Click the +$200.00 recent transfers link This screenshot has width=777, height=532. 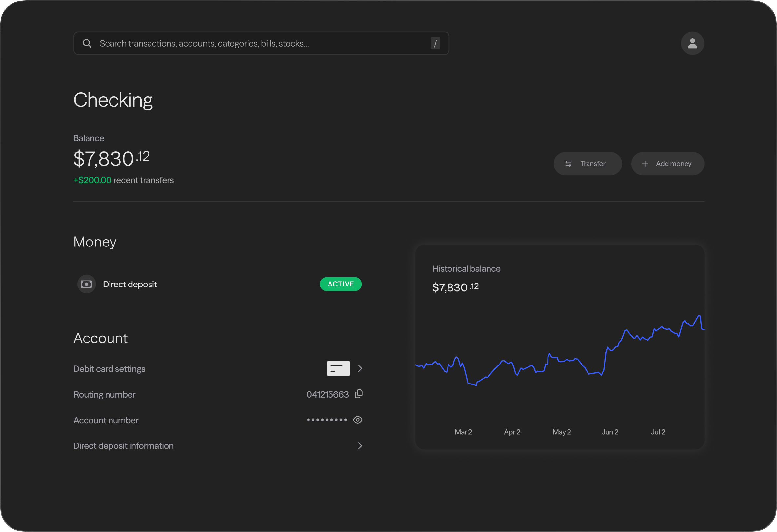pos(123,180)
